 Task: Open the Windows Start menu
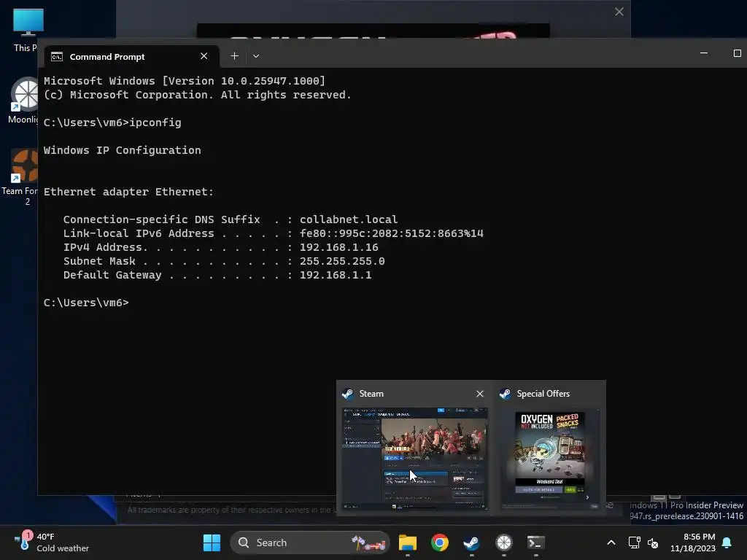[x=212, y=542]
